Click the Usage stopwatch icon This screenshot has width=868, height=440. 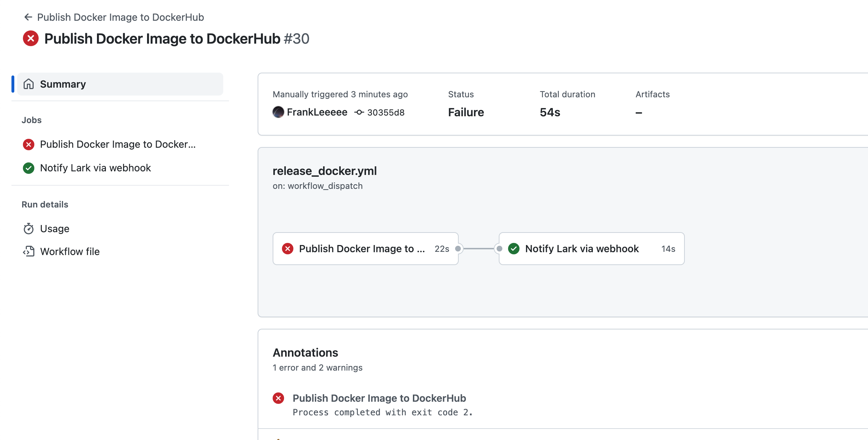(29, 229)
